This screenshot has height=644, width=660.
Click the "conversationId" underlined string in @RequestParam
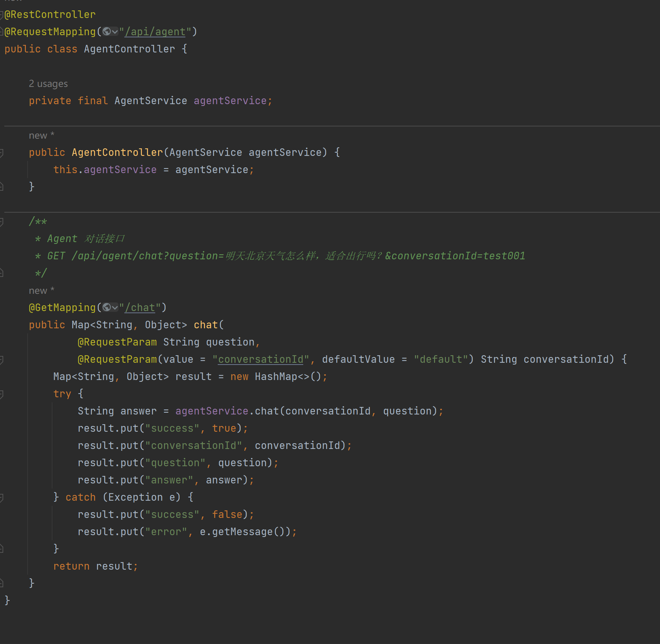[261, 360]
